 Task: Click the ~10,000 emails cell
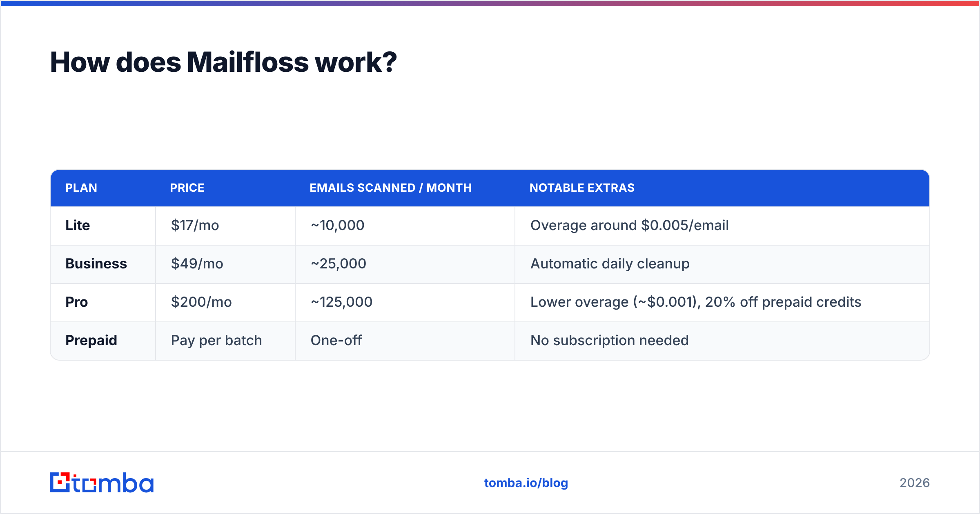405,226
